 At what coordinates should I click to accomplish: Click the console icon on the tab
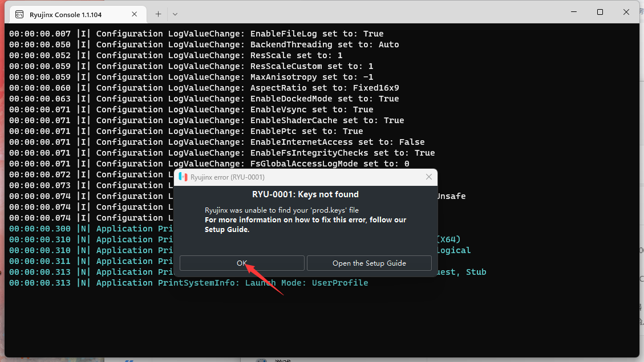click(x=19, y=14)
